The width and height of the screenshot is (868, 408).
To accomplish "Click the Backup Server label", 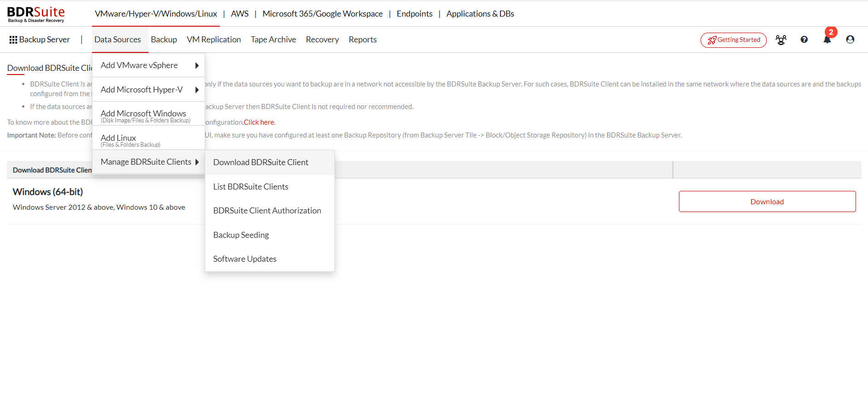I will point(45,40).
